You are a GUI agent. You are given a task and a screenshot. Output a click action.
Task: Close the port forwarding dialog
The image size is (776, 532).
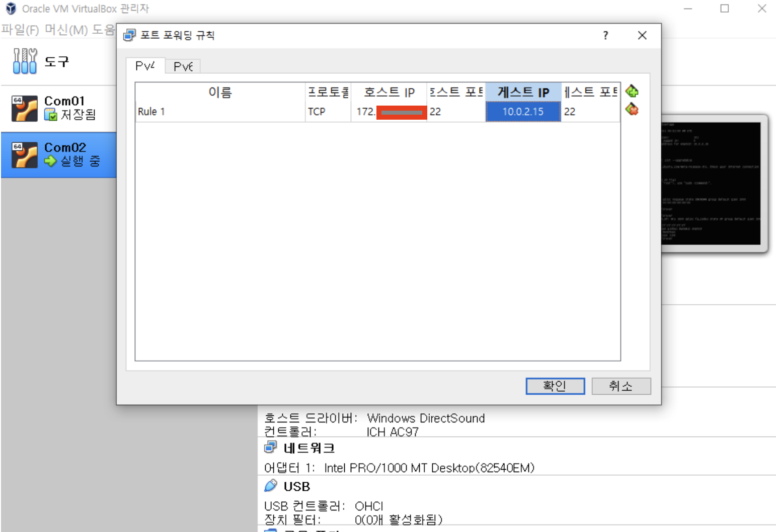pyautogui.click(x=642, y=35)
